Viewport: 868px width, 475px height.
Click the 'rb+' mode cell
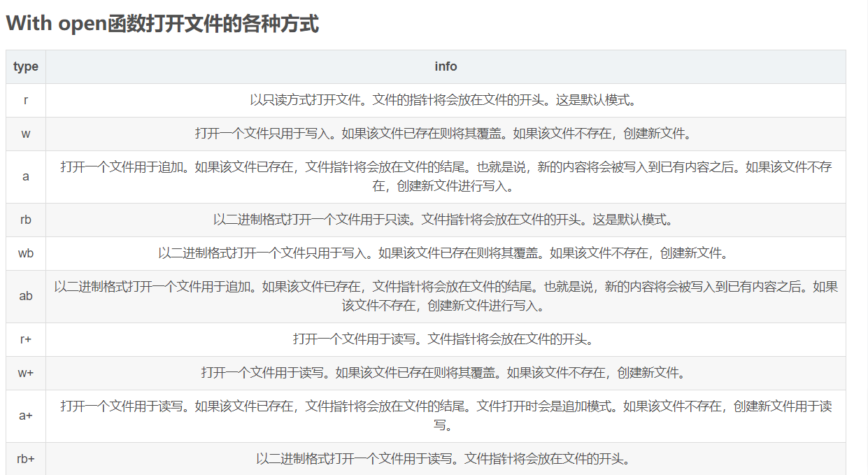[x=25, y=459]
